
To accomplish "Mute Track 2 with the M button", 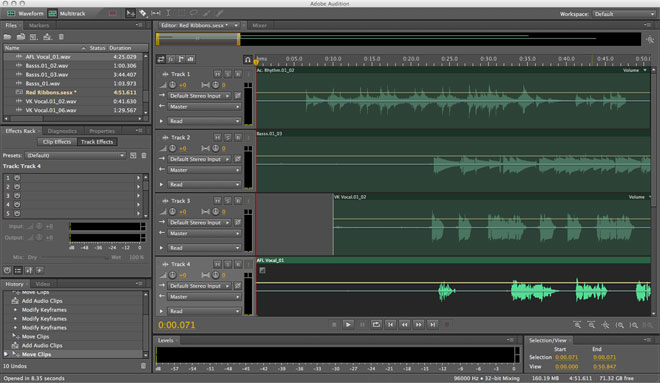I will tap(217, 138).
